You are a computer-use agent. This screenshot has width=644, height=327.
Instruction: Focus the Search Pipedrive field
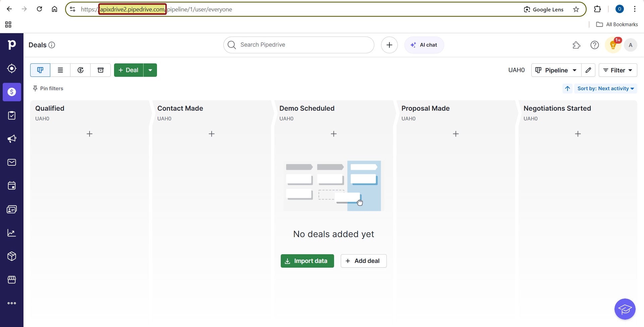pyautogui.click(x=299, y=45)
